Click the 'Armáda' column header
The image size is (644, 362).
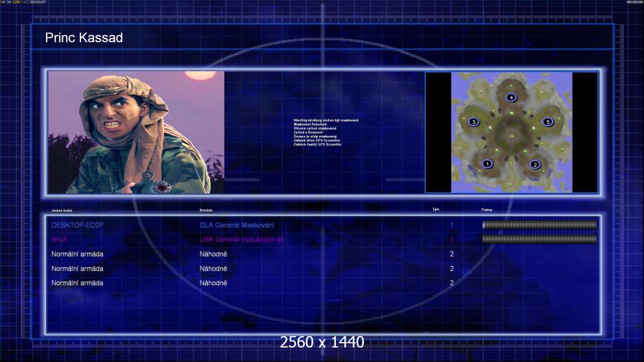[x=206, y=211]
